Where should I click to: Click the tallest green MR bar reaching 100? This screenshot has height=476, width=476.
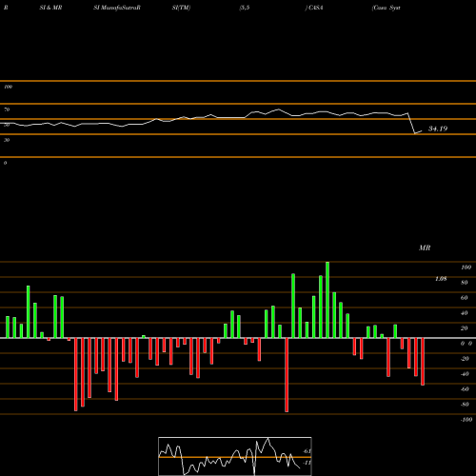click(x=327, y=300)
